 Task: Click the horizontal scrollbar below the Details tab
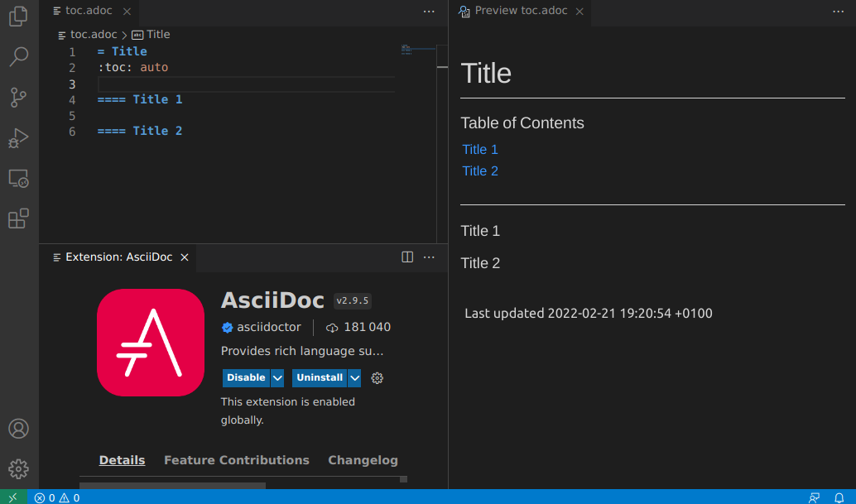click(172, 485)
